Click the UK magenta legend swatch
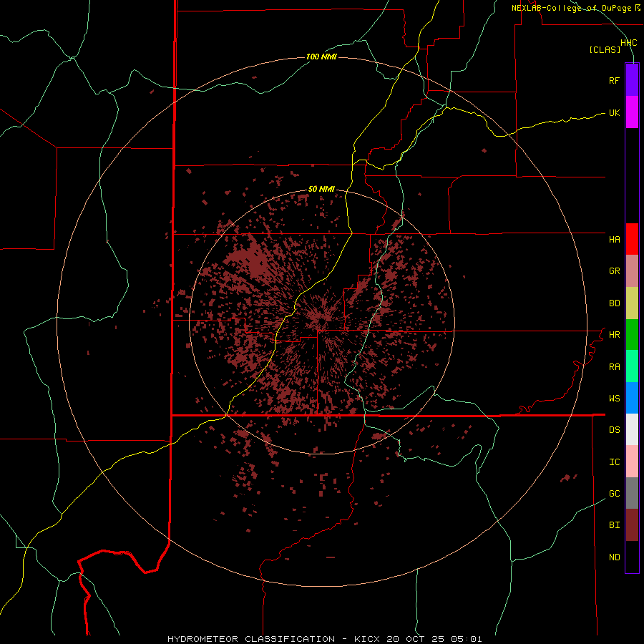This screenshot has width=644, height=644. point(632,112)
